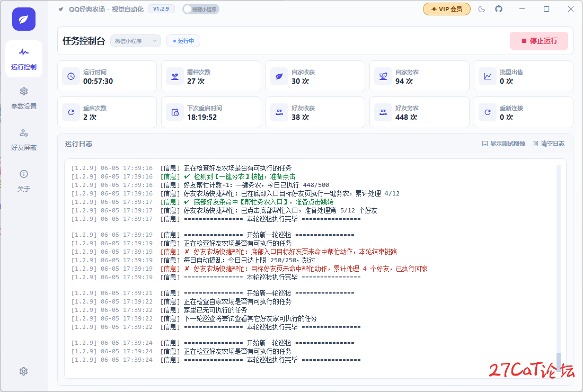Toggle 显示调试图像 option
Screen dimensions: 583x392
pos(503,144)
